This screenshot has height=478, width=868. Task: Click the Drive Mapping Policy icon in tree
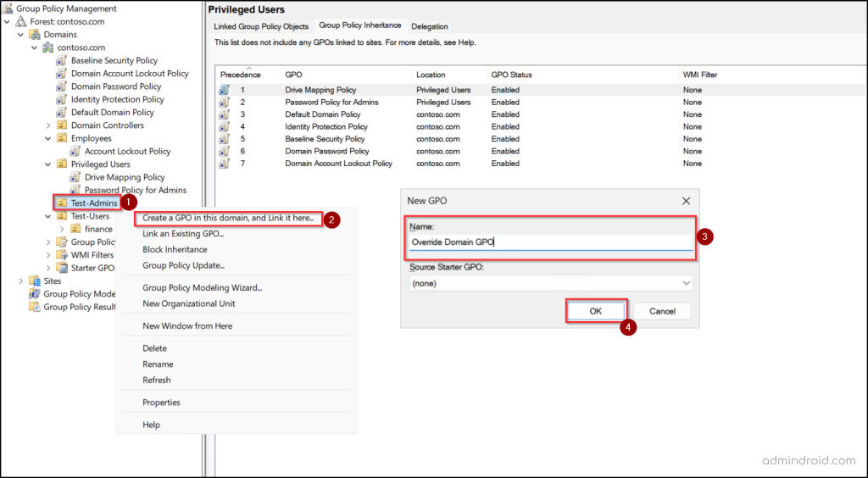pyautogui.click(x=75, y=177)
